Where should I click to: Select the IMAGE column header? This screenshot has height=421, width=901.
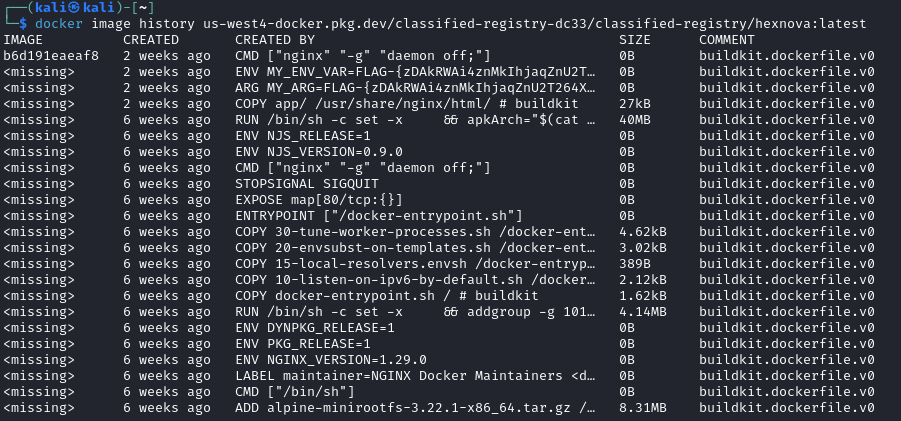[x=23, y=39]
